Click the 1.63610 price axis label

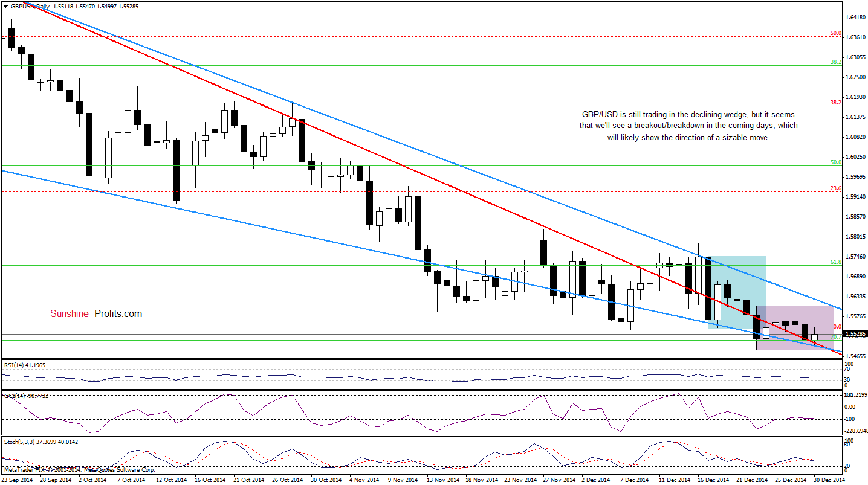(855, 37)
